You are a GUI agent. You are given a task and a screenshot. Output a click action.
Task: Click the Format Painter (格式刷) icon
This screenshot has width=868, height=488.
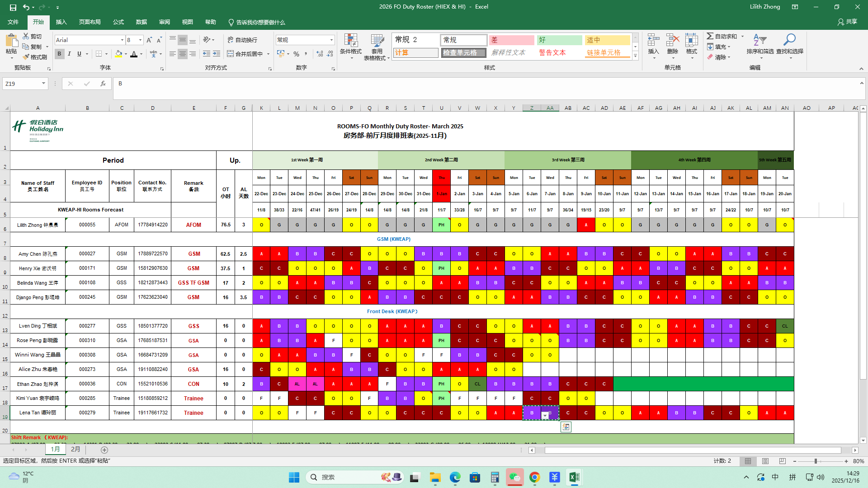tap(26, 57)
